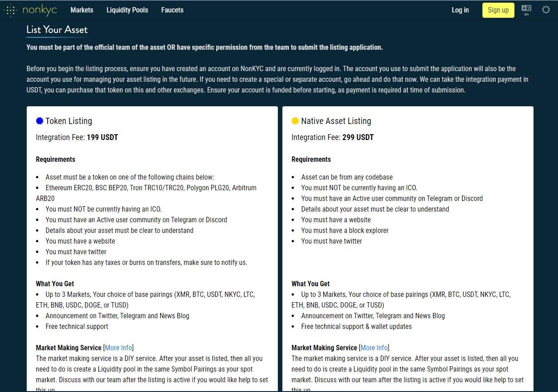Click "What You Get" heading in Native Asset Listing card

[311, 284]
